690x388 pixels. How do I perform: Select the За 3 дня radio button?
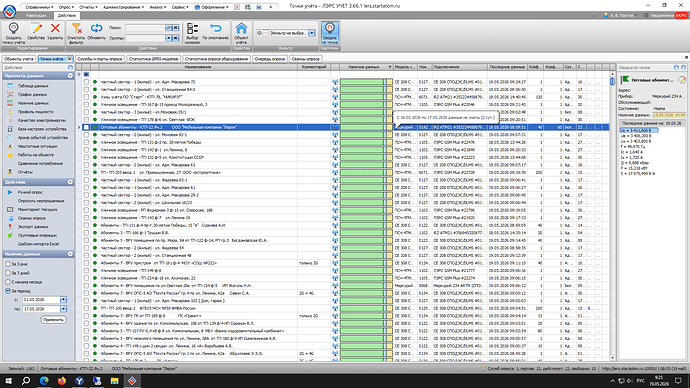[x=8, y=264]
